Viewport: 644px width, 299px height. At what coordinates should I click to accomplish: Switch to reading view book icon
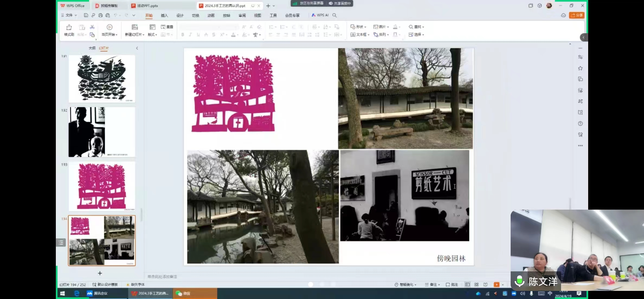point(485,285)
